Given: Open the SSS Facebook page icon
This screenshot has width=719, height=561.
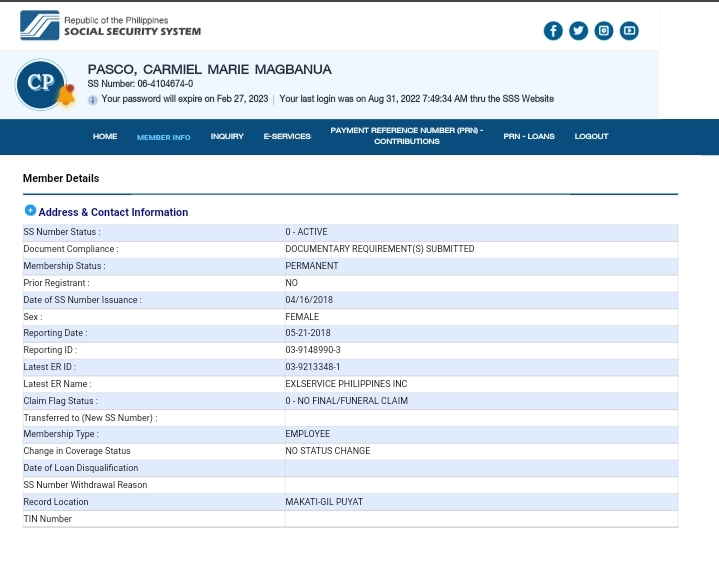Looking at the screenshot, I should [x=553, y=31].
